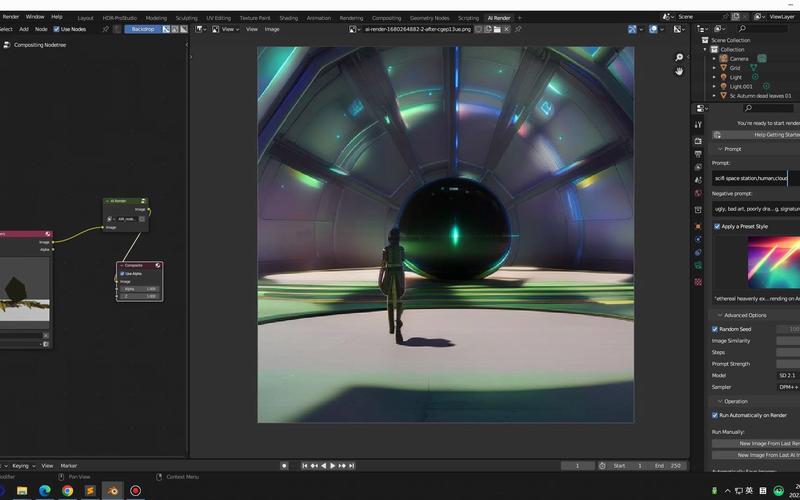Collapse the Collection in outliner
Viewport: 800px width, 500px height.
pyautogui.click(x=706, y=50)
